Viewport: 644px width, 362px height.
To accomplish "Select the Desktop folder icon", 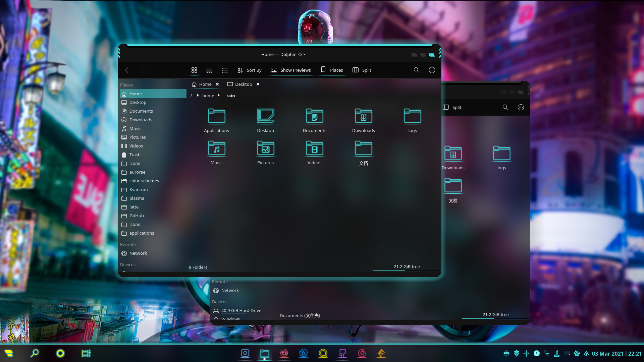I will pyautogui.click(x=265, y=121).
